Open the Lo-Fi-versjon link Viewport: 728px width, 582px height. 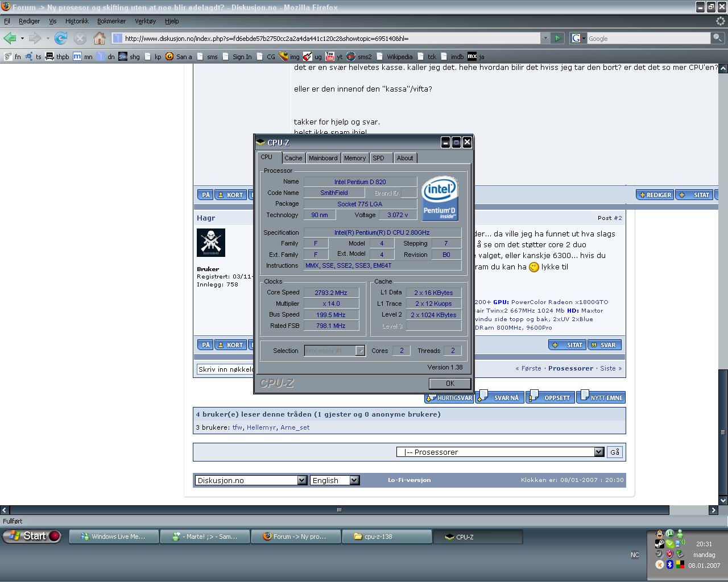[x=409, y=480]
